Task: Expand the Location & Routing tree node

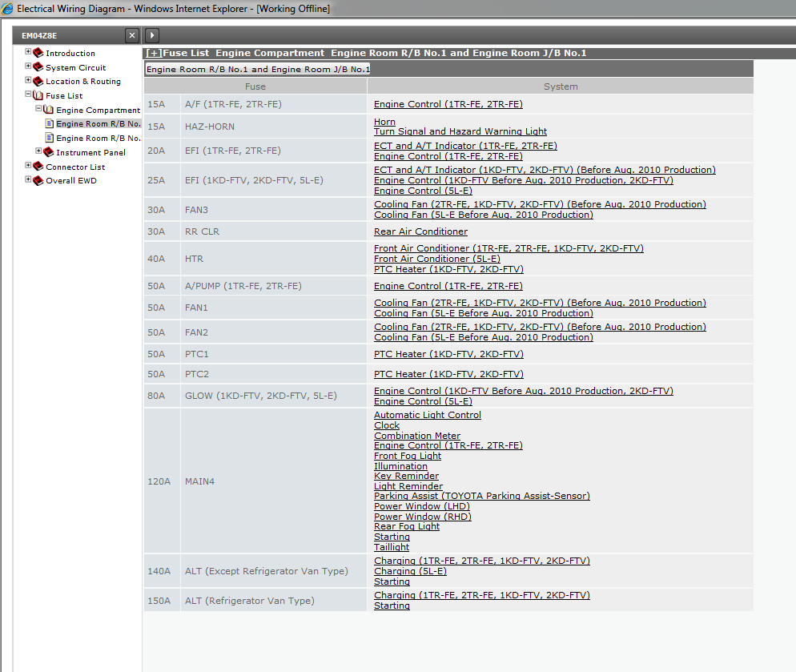Action: 28,81
